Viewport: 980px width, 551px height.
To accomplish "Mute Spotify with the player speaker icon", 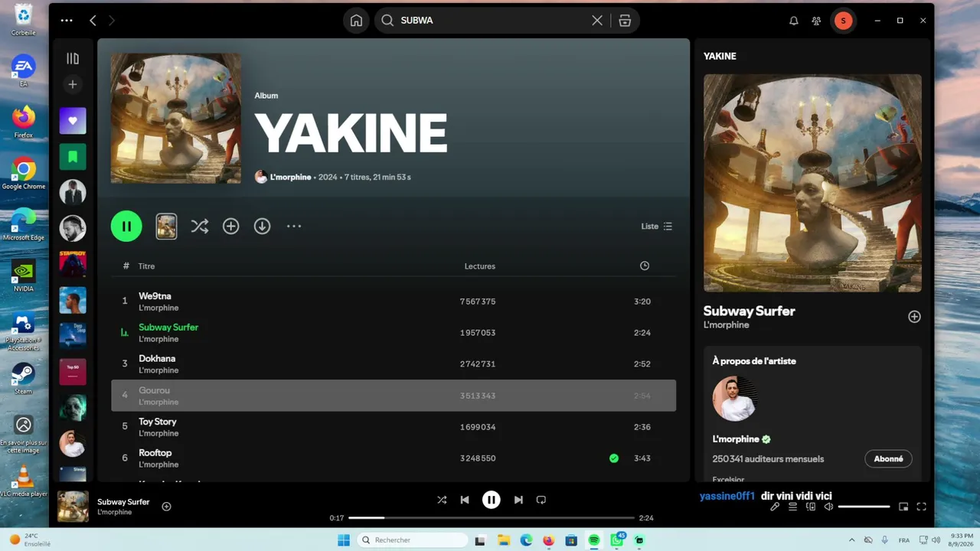I will pyautogui.click(x=828, y=507).
